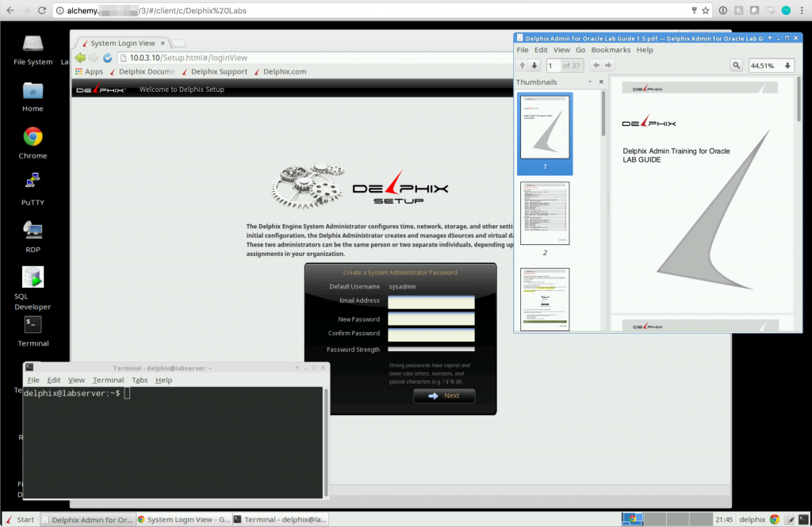
Task: Go to previous page in PDF viewer
Action: click(522, 65)
